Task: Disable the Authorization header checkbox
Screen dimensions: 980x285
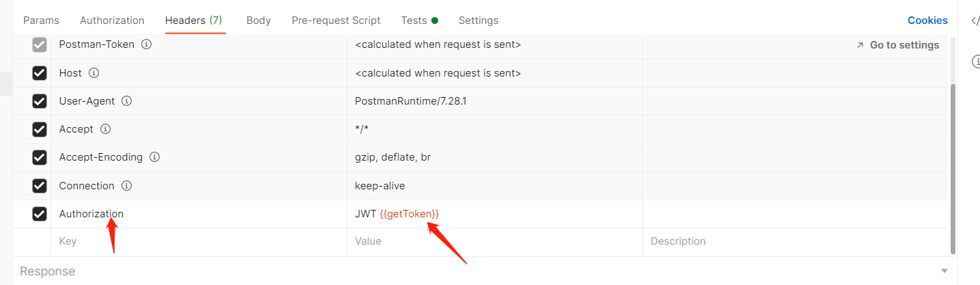Action: point(40,214)
